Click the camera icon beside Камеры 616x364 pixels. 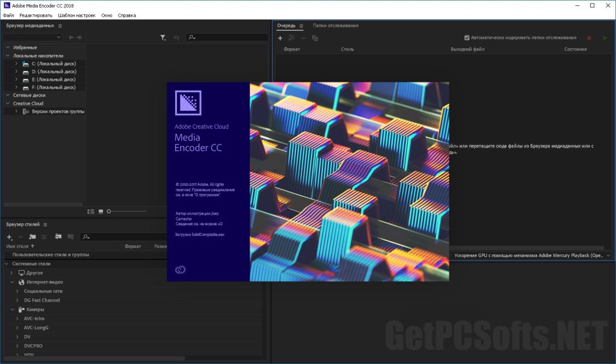pyautogui.click(x=22, y=310)
